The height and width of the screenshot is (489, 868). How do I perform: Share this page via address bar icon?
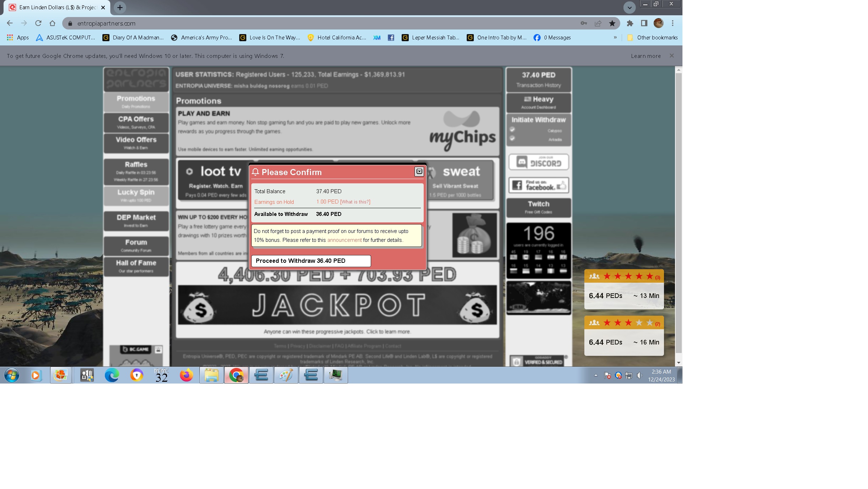point(598,23)
